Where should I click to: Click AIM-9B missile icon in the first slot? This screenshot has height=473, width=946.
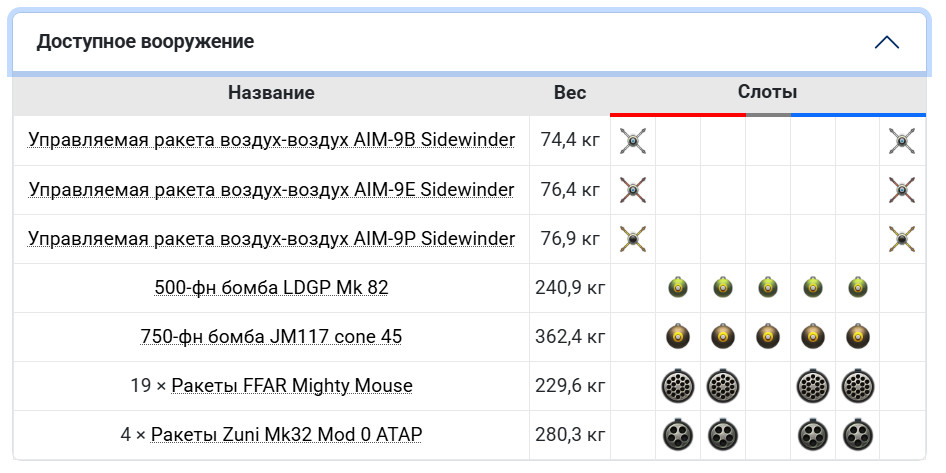(632, 141)
